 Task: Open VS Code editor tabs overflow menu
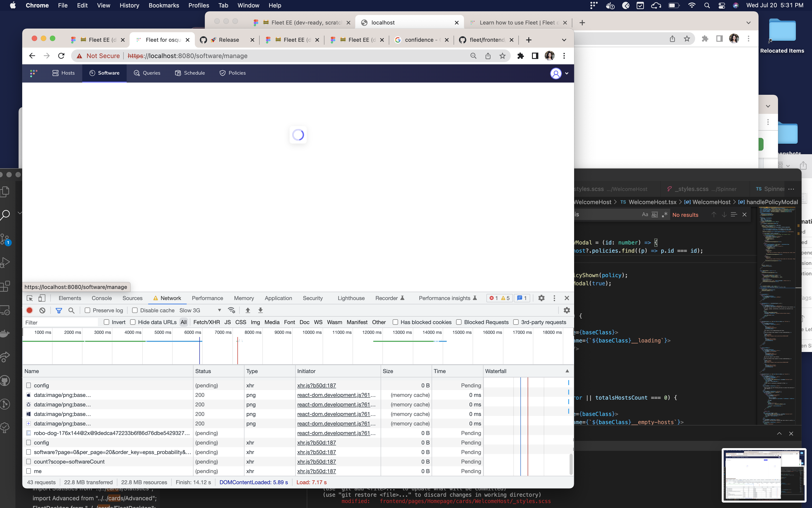[791, 189]
